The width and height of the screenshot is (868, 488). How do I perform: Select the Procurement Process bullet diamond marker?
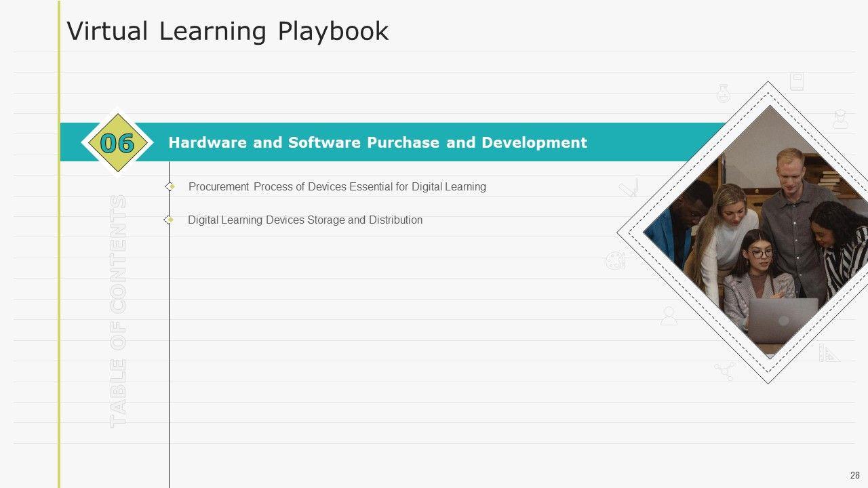[x=170, y=186]
